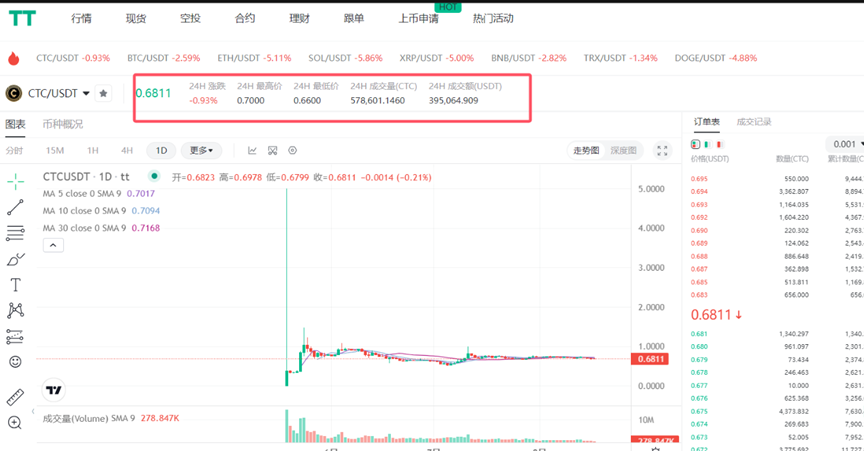Select the crosshair cursor tool
The width and height of the screenshot is (864, 451).
[x=15, y=181]
